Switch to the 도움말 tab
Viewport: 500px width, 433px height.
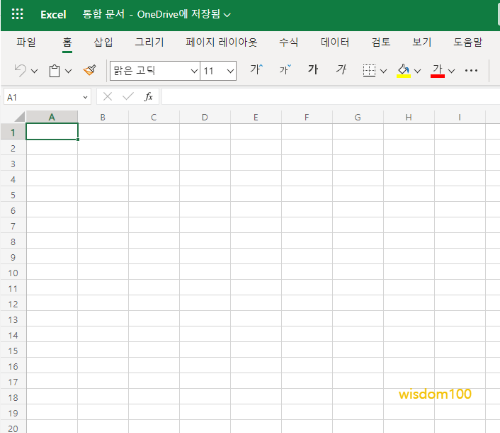[x=468, y=42]
